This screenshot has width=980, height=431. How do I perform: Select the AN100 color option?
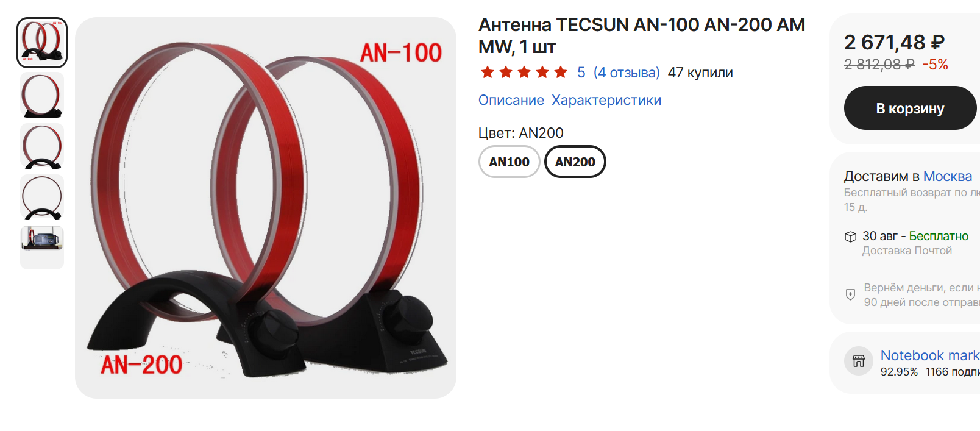pos(510,162)
